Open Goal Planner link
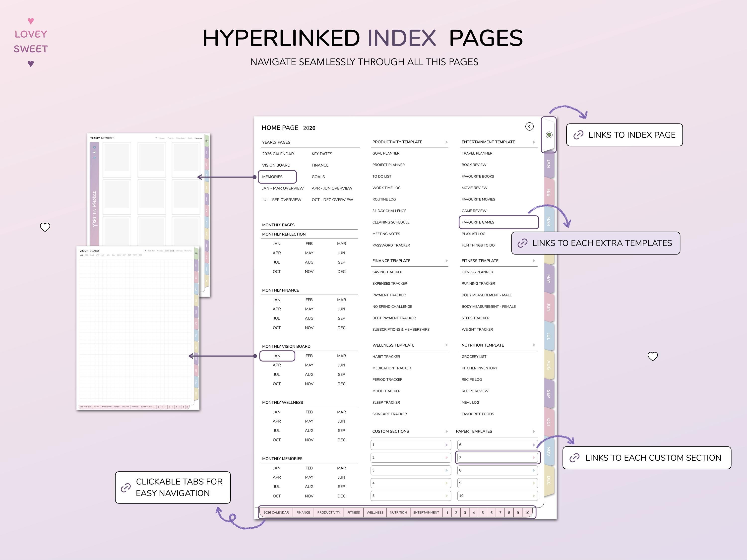Viewport: 747px width, 560px height. pyautogui.click(x=386, y=153)
